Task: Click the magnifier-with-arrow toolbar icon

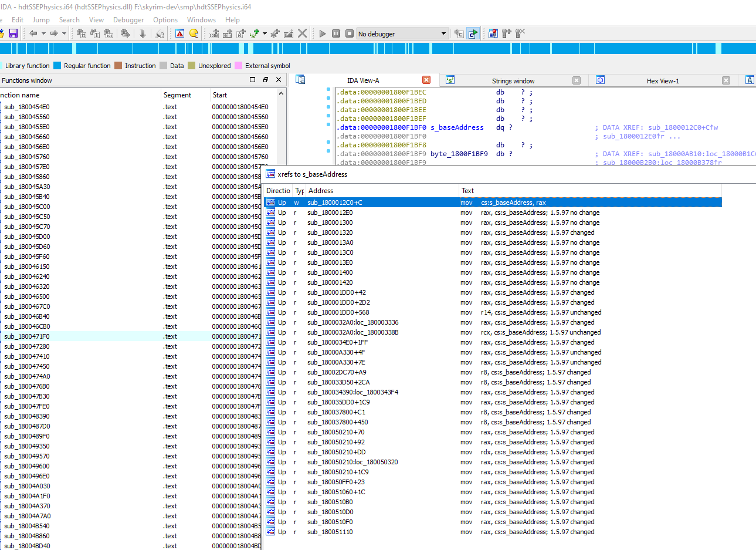Action: pyautogui.click(x=160, y=33)
